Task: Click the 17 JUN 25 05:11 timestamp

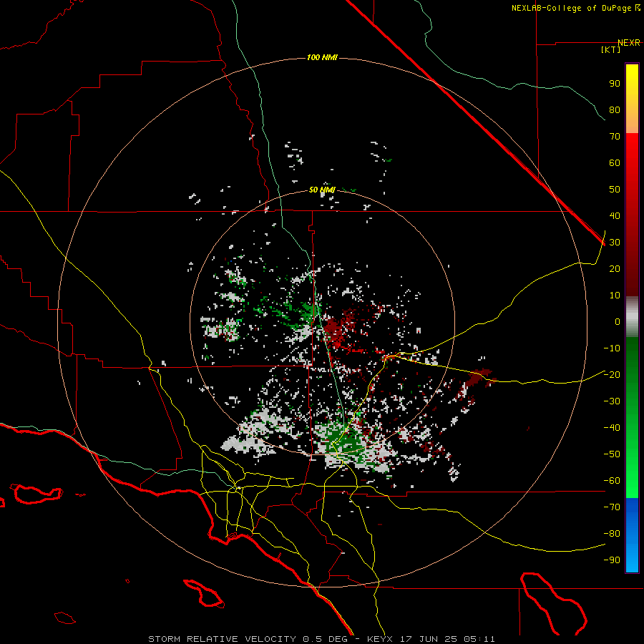Action: (x=447, y=639)
